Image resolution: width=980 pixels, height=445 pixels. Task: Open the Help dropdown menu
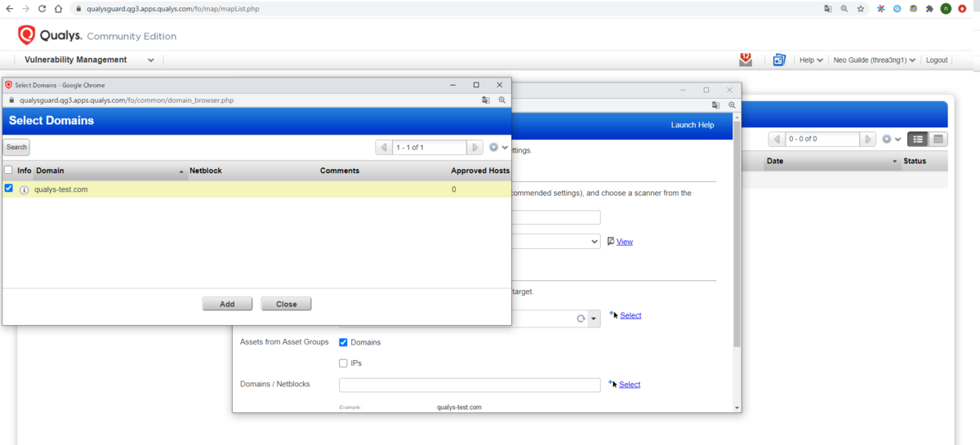pyautogui.click(x=811, y=60)
